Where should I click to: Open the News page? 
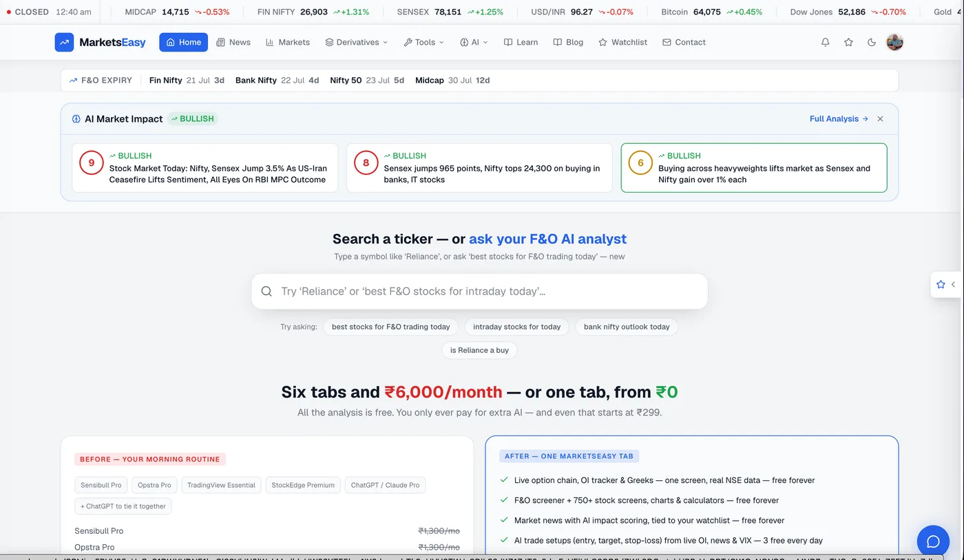click(233, 42)
